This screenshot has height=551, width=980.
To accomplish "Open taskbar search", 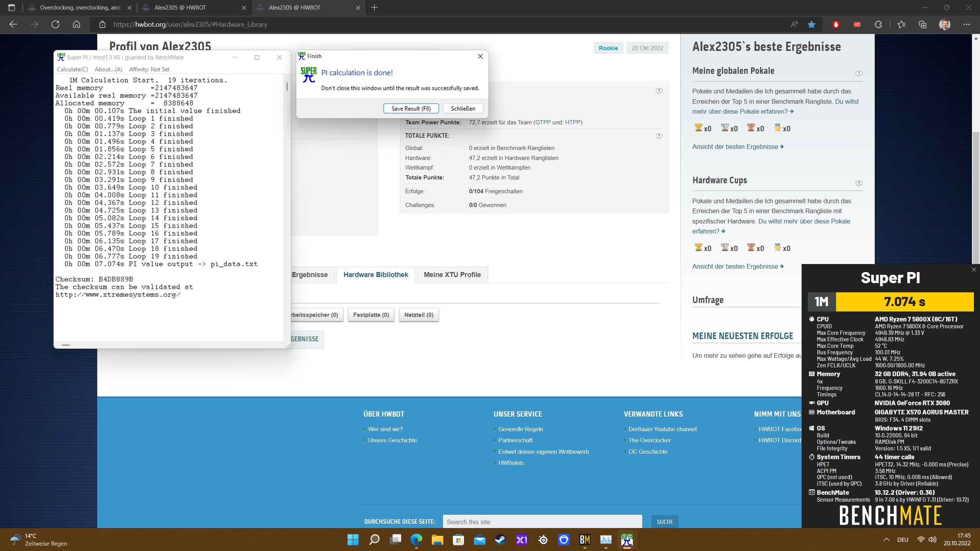I will coord(374,540).
